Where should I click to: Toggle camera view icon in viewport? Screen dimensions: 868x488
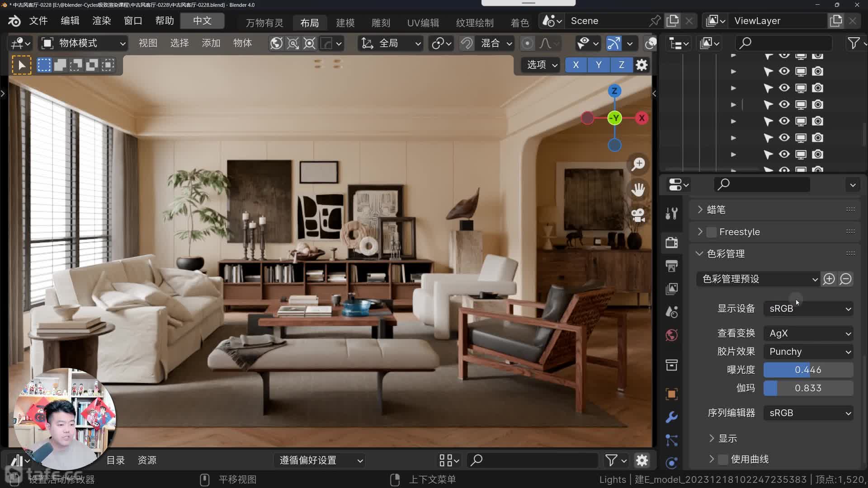638,216
